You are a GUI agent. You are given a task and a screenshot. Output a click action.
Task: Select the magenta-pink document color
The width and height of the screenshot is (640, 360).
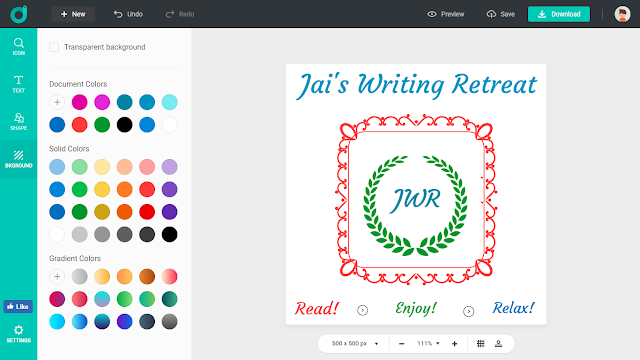[x=80, y=102]
